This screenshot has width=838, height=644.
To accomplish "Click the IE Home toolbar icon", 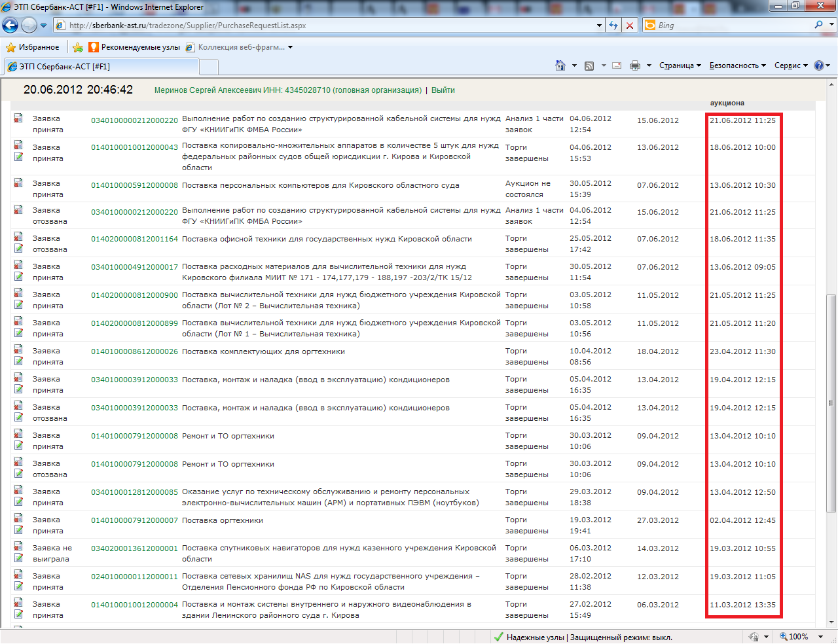I will tap(560, 65).
